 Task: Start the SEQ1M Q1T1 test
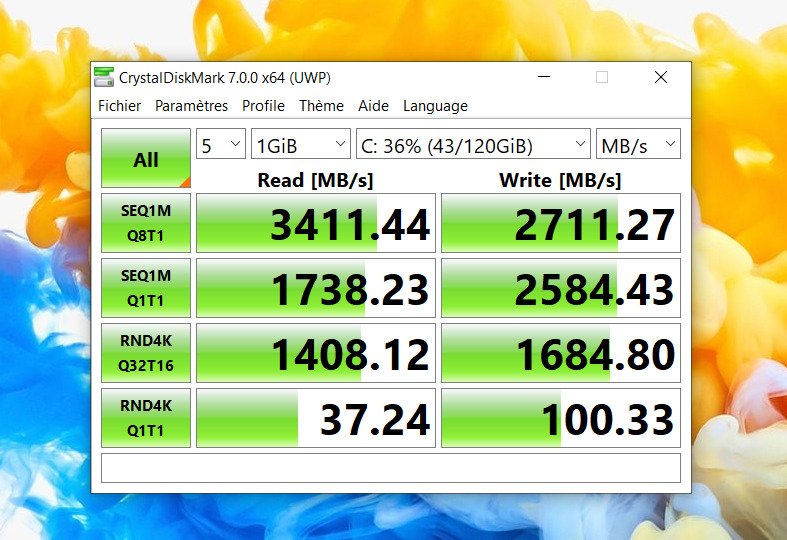click(146, 288)
